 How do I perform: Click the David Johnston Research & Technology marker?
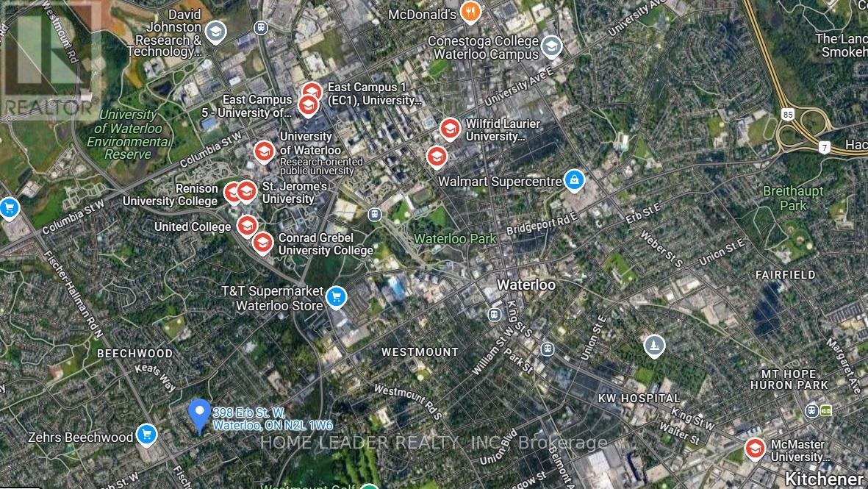[x=215, y=32]
